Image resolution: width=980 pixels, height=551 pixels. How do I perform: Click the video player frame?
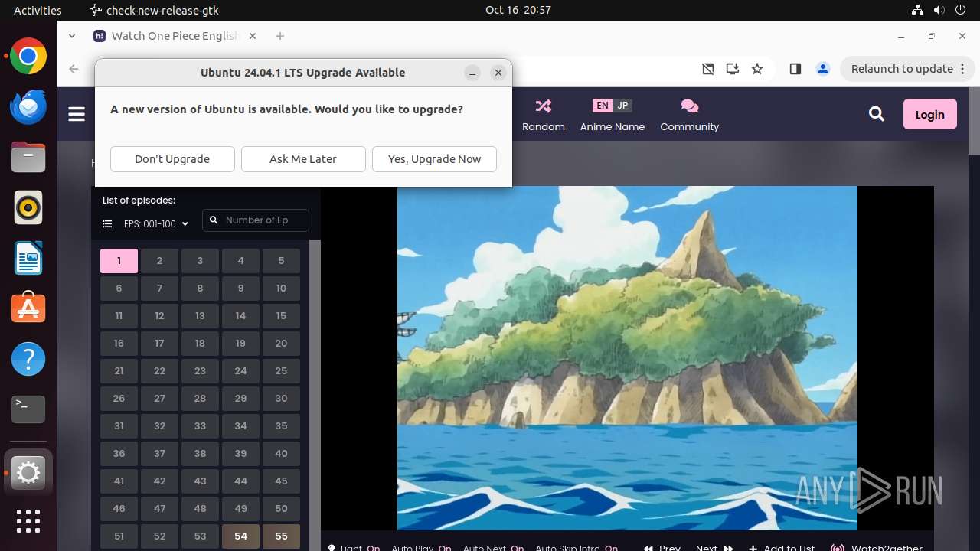tap(627, 357)
